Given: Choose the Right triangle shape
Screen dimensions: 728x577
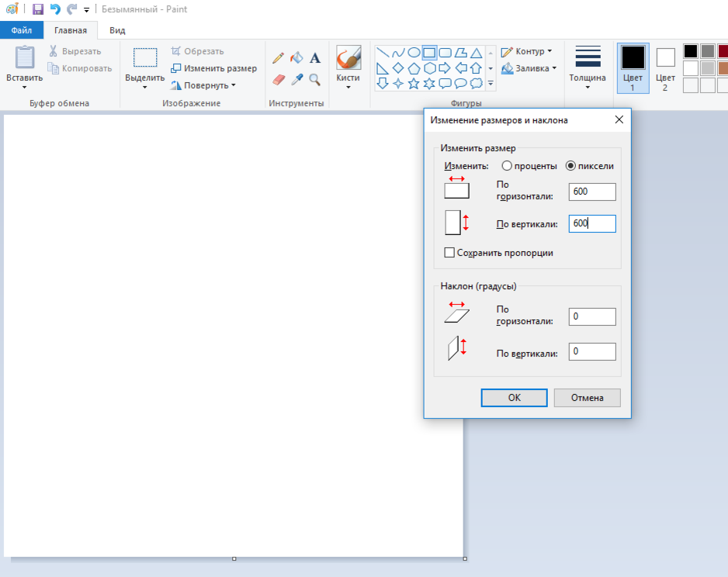Looking at the screenshot, I should (383, 69).
